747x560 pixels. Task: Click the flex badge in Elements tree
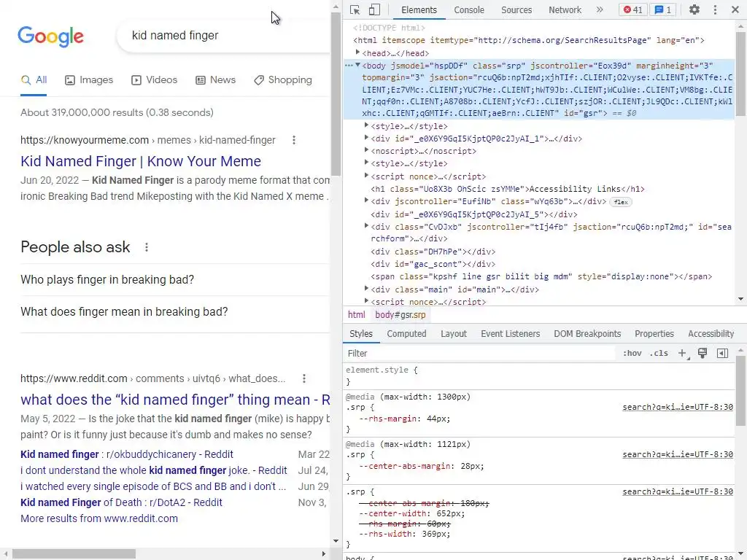pos(621,202)
